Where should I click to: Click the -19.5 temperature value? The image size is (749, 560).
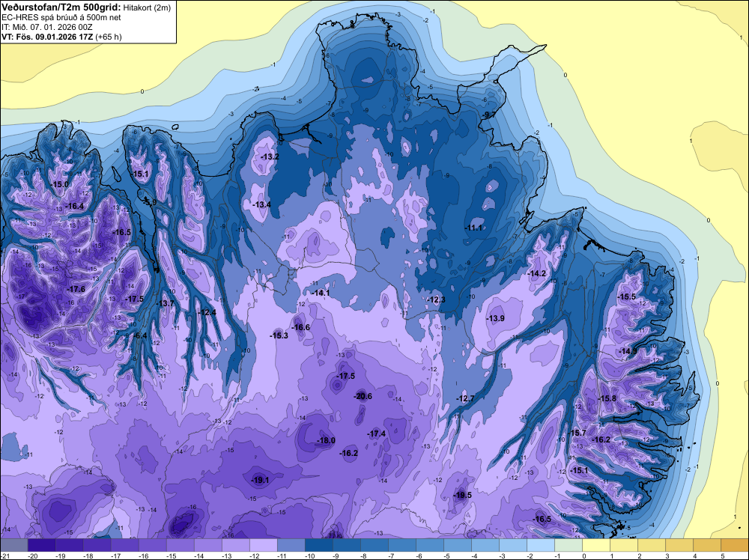(462, 495)
